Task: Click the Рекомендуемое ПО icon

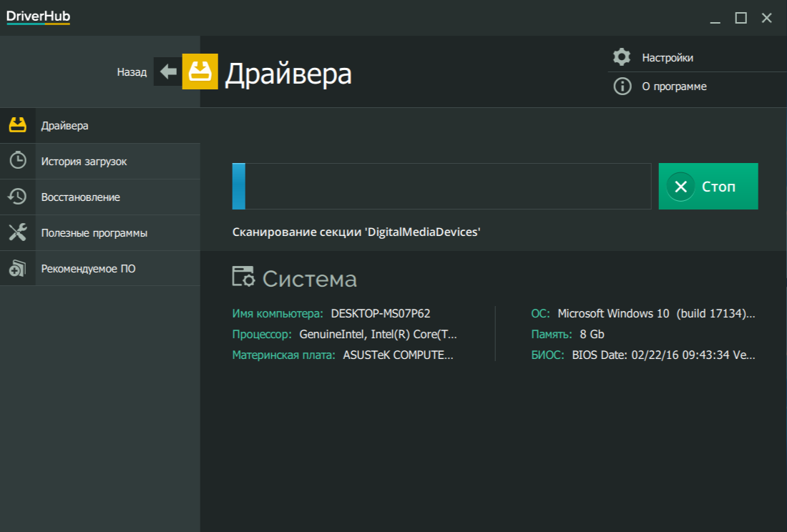Action: click(x=18, y=268)
